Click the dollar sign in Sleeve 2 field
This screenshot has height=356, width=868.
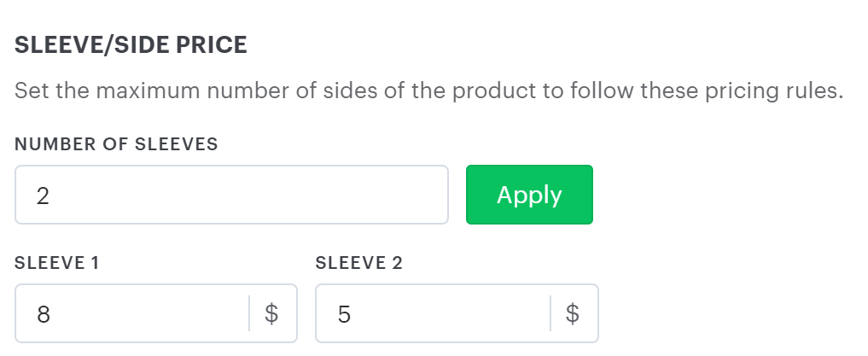pyautogui.click(x=573, y=314)
